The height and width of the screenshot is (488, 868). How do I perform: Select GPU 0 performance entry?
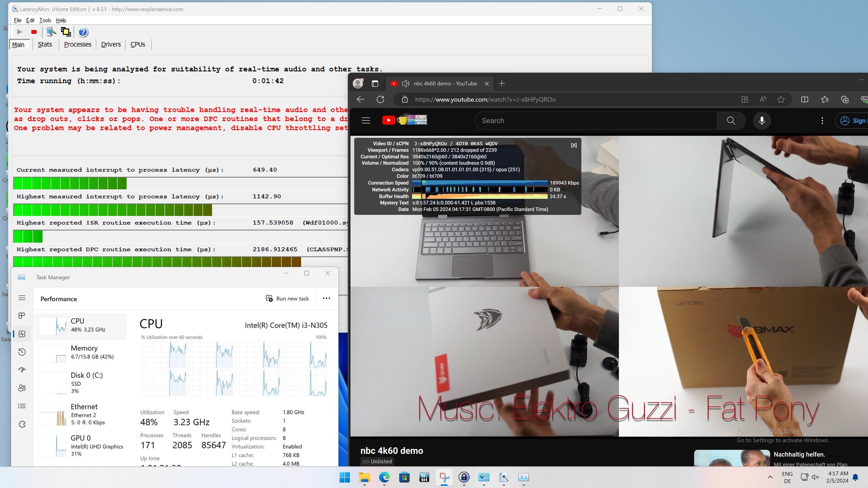pos(81,446)
